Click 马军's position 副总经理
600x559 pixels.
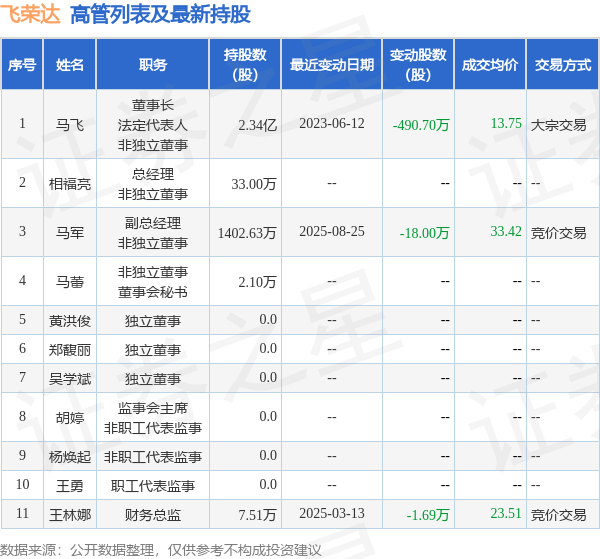153,223
